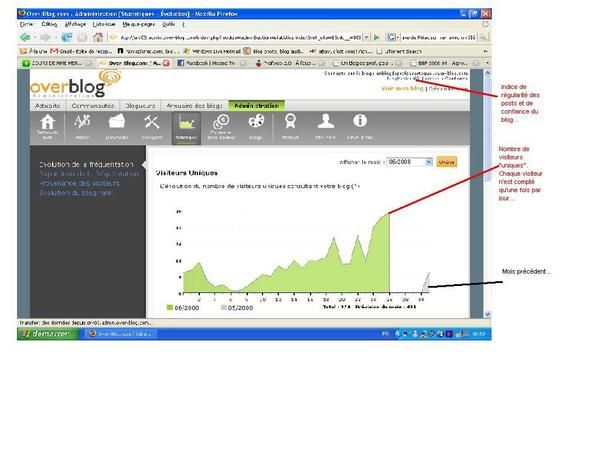Switch to the Facebook browser tab

click(211, 63)
